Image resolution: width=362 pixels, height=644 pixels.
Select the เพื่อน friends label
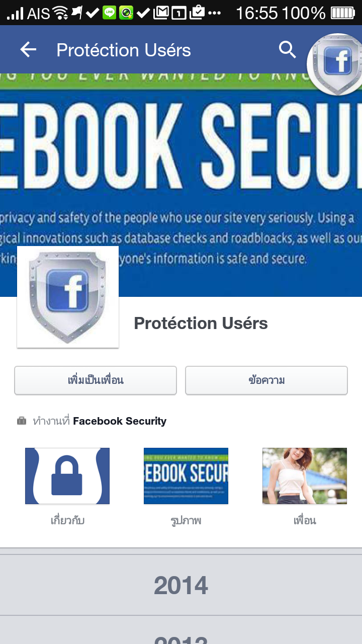coord(305,520)
